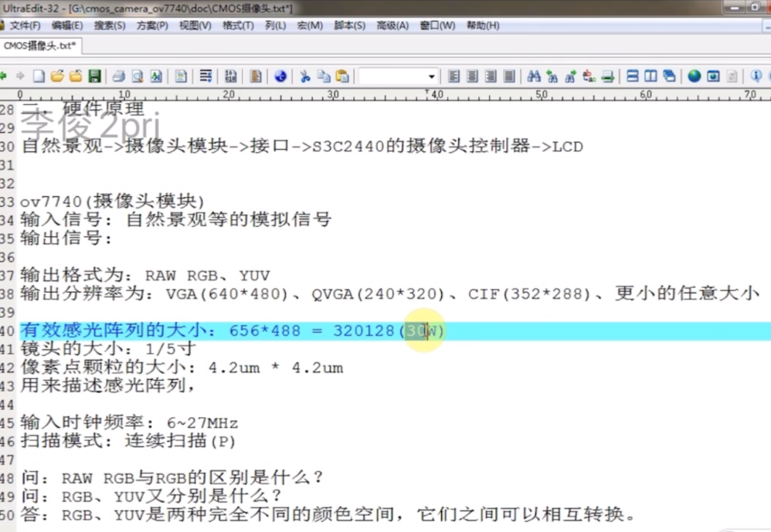Toggle hex edit mode 1010 icon
Viewport: 771px width, 532px height.
pyautogui.click(x=231, y=76)
